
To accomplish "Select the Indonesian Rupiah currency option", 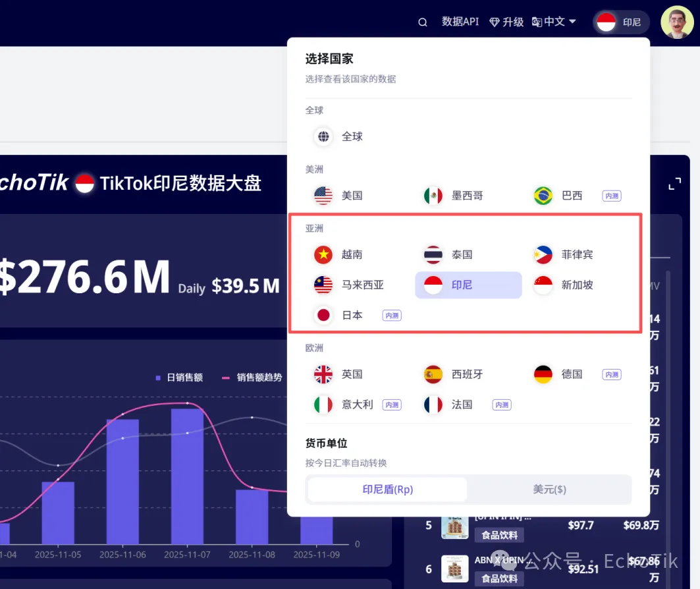I will (x=387, y=490).
